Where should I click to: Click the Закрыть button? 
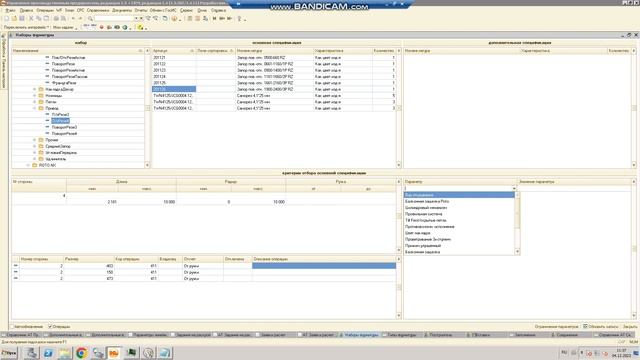tap(630, 327)
